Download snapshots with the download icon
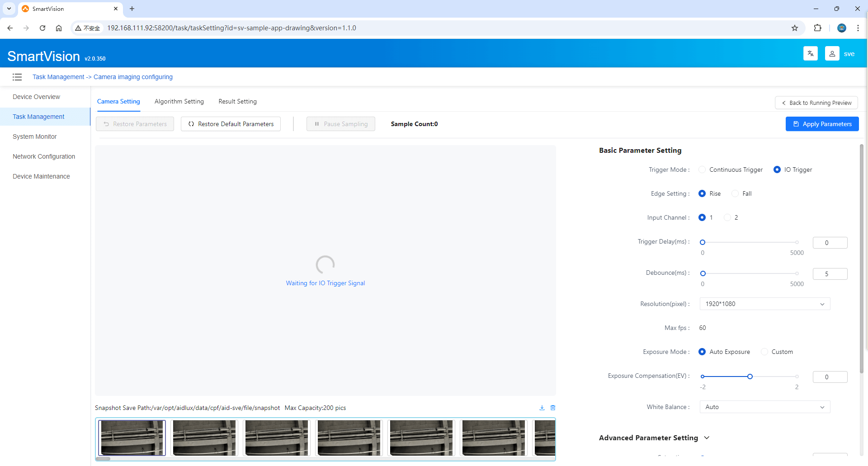Image resolution: width=868 pixels, height=466 pixels. [542, 408]
